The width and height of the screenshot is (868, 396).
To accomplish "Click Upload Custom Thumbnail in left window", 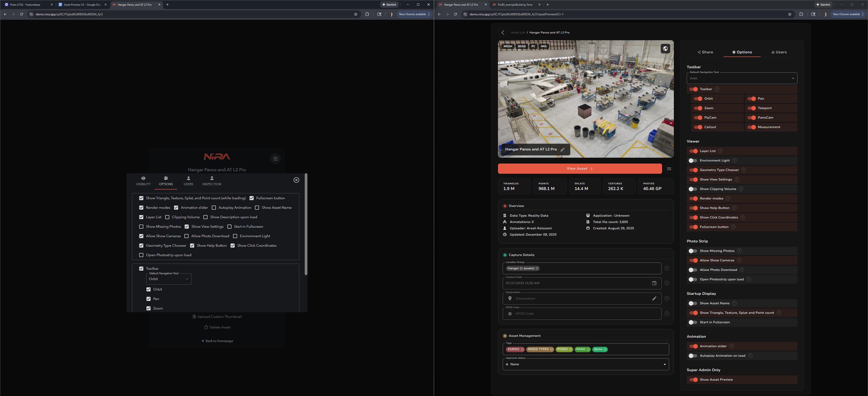I will pyautogui.click(x=217, y=317).
